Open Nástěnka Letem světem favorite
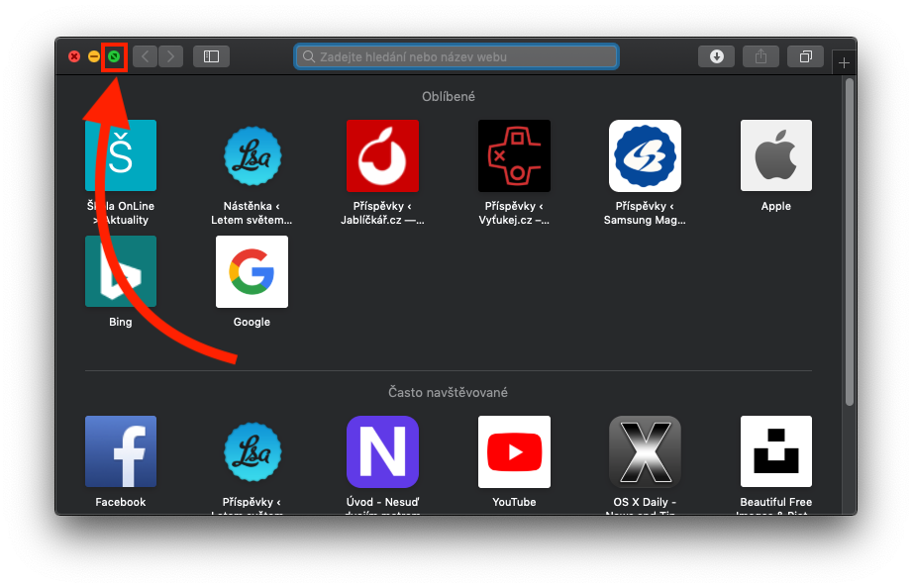Screen dimensions: 912x588 click(252, 155)
